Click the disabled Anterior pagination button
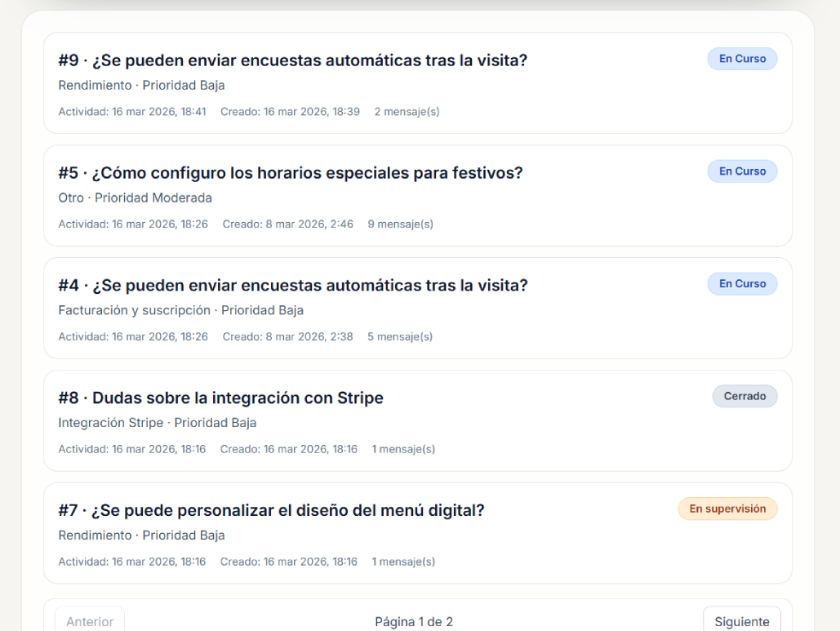The height and width of the screenshot is (631, 840). [x=90, y=620]
